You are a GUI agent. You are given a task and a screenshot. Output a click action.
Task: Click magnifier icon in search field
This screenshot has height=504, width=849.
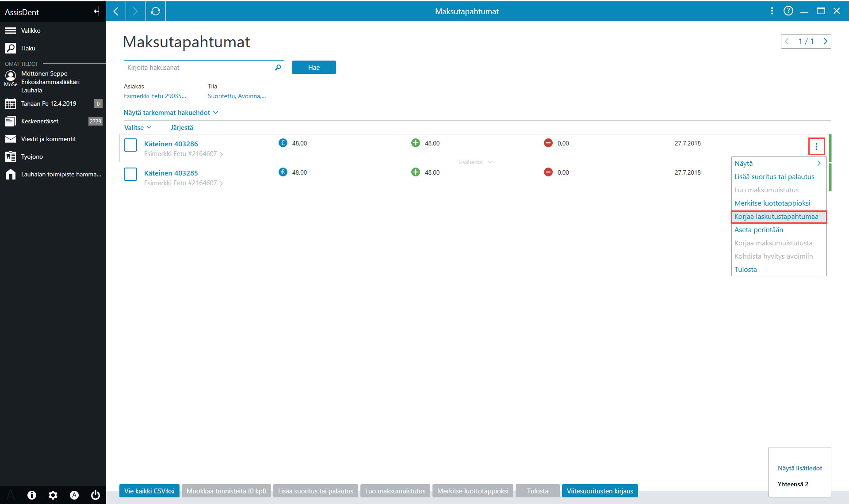[x=278, y=67]
